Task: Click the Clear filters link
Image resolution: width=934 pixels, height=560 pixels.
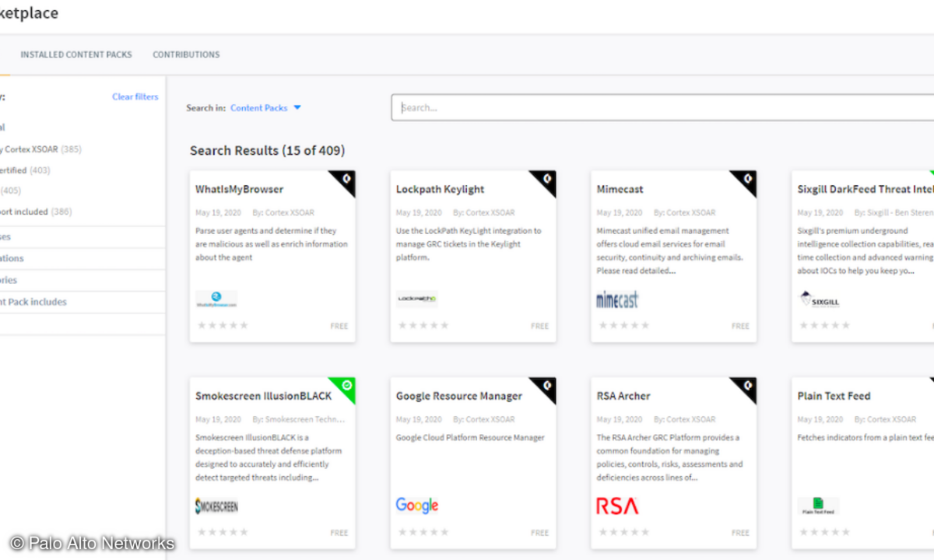Action: [x=135, y=96]
